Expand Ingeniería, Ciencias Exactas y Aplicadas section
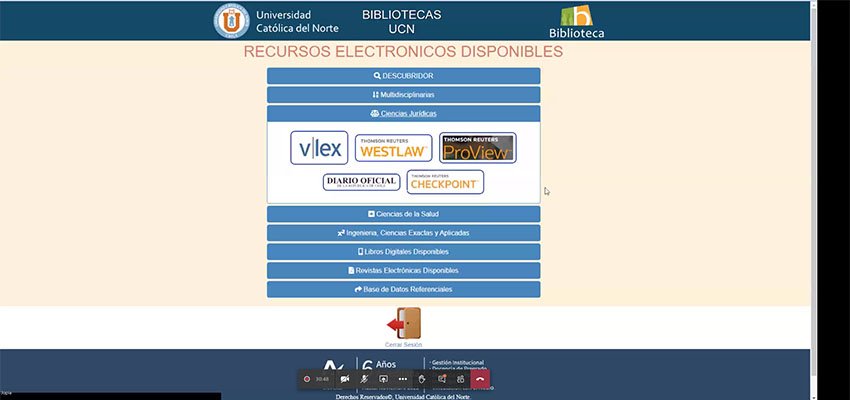850x400 pixels. point(403,233)
